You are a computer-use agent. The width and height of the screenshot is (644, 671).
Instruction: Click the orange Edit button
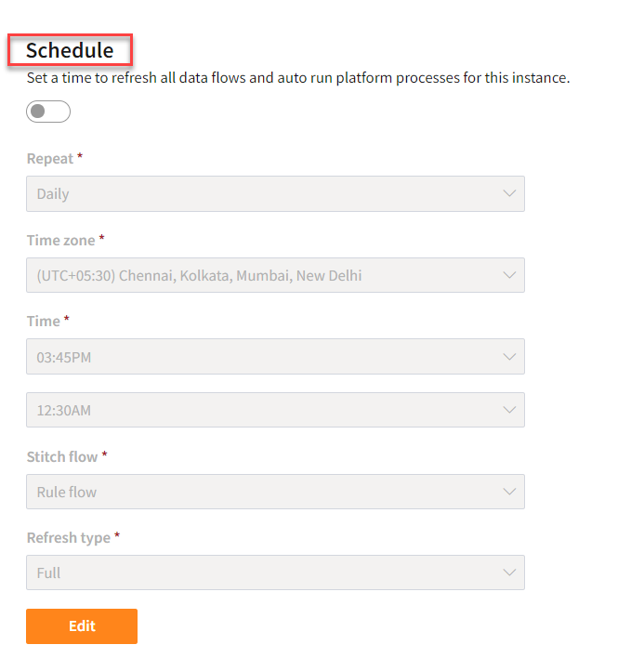[x=82, y=626]
